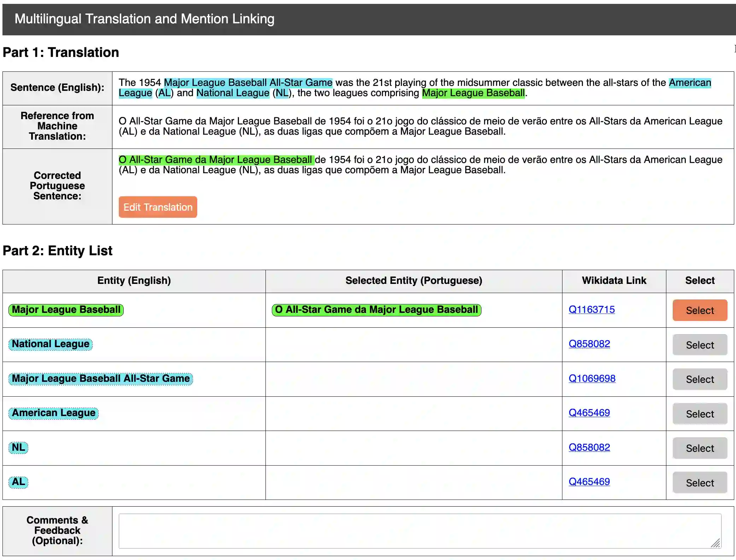
Task: Click the Edit Translation button
Action: 158,207
